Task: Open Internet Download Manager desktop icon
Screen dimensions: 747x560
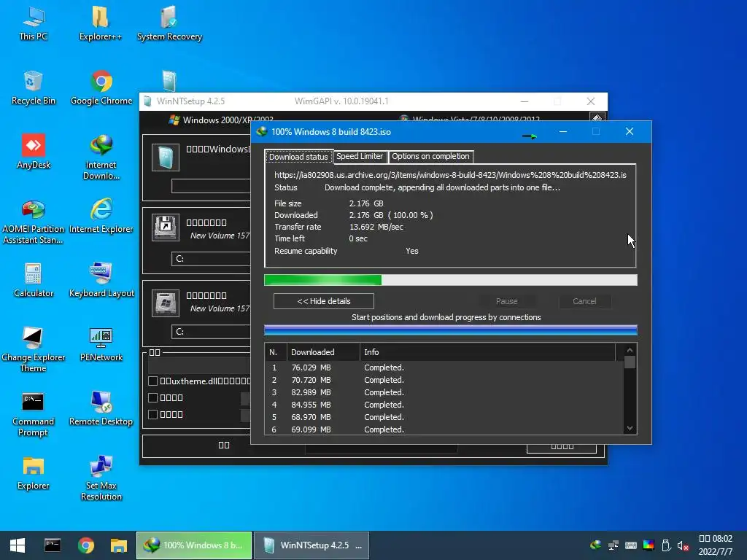Action: coord(101,157)
